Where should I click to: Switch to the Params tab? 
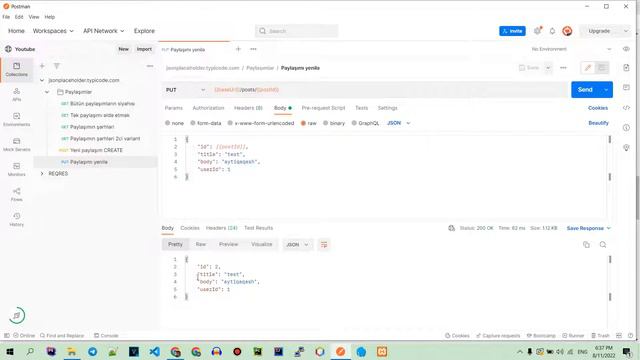[173, 108]
